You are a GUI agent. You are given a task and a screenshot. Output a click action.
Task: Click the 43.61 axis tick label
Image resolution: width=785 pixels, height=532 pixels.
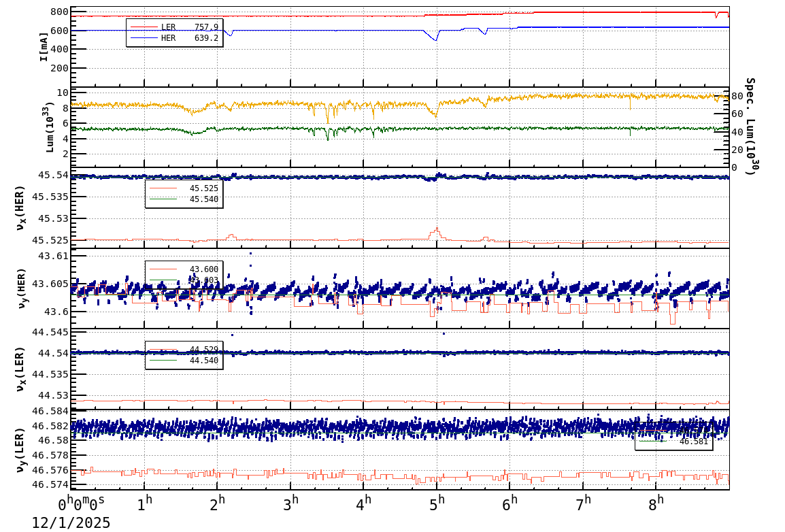coord(56,256)
